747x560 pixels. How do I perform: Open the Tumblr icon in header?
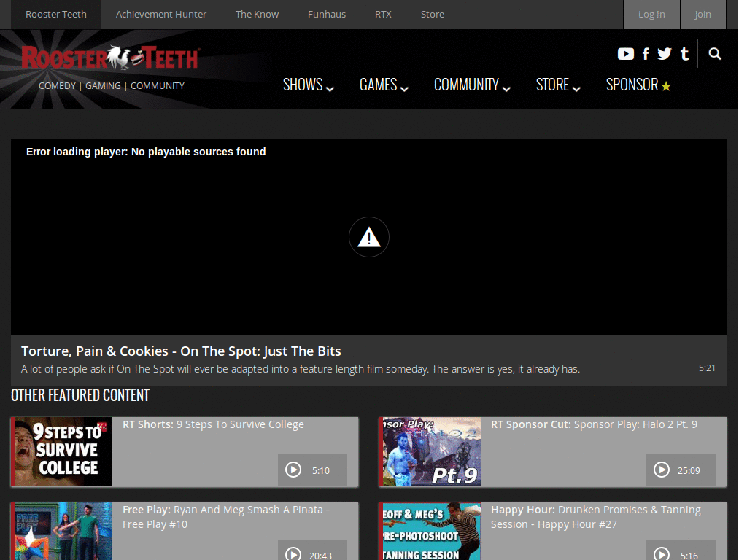coord(684,54)
